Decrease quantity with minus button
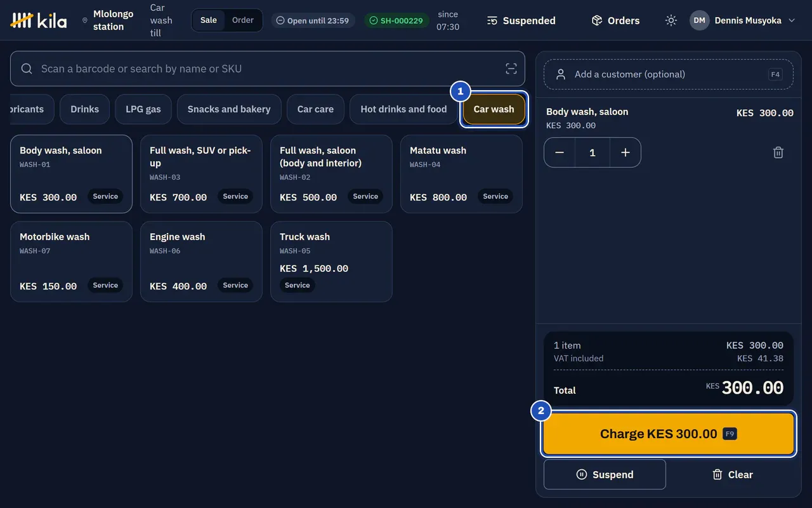 pyautogui.click(x=560, y=152)
